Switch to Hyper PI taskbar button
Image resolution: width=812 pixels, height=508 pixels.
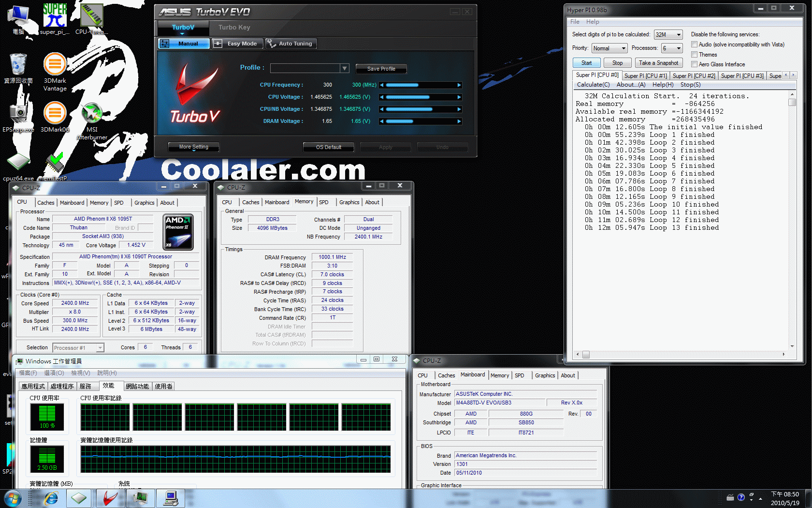(171, 498)
